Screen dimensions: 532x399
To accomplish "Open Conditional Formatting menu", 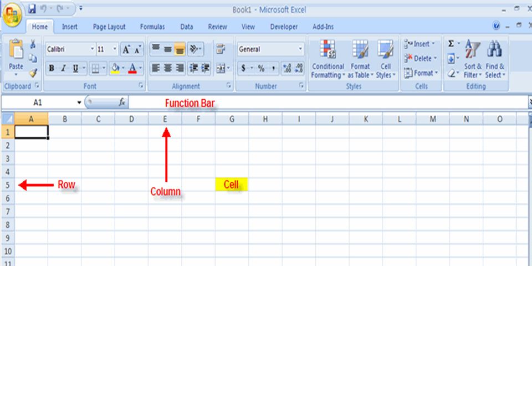I will tap(328, 59).
